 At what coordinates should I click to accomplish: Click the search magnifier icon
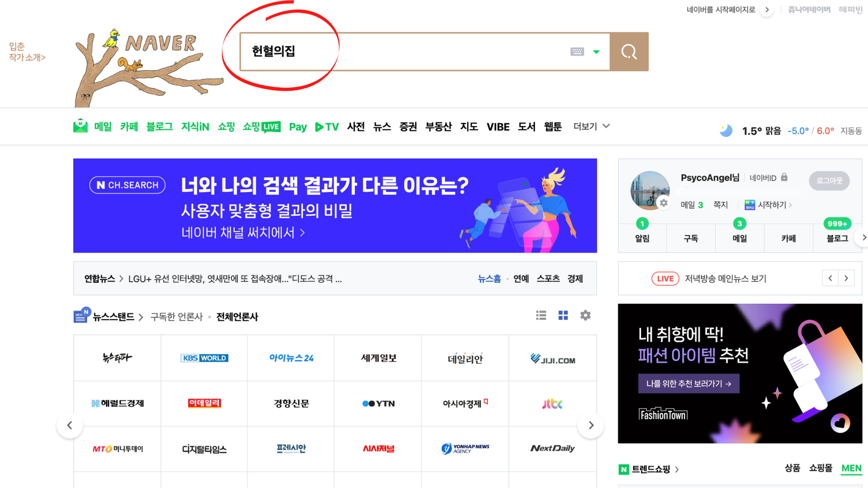[629, 52]
